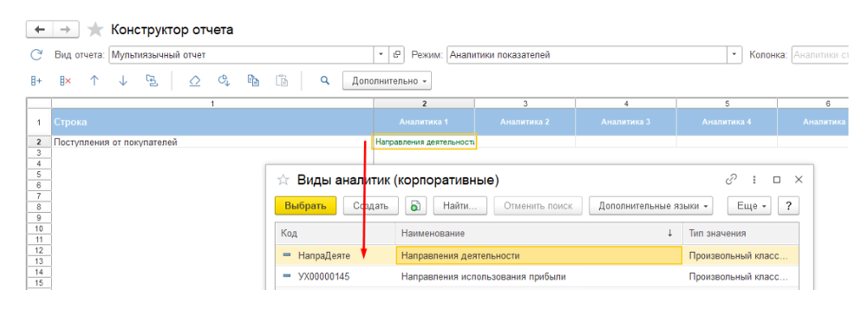The image size is (868, 312).
Task: Click the move-to-group hierarchy icon
Action: [x=152, y=81]
